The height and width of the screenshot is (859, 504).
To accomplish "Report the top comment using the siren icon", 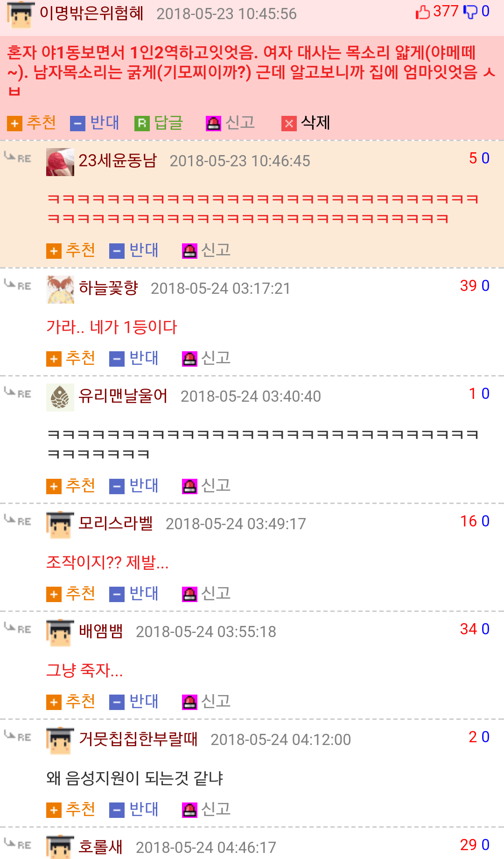I will pyautogui.click(x=213, y=124).
